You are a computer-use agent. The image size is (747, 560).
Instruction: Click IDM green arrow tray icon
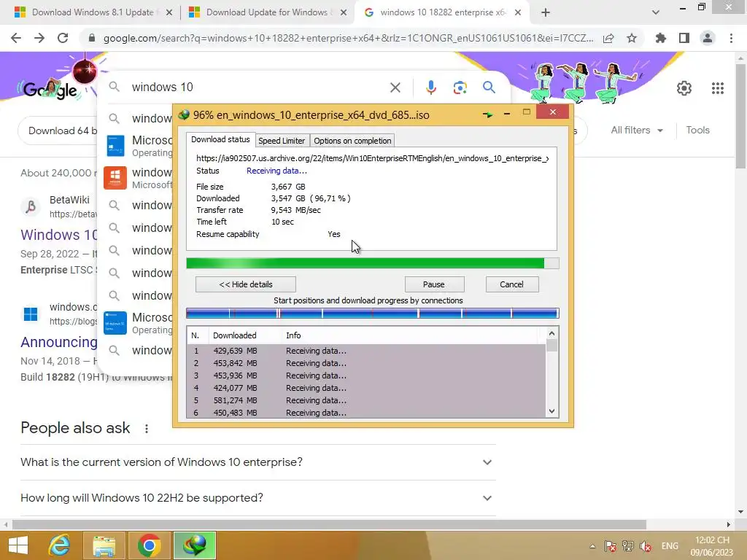(487, 114)
